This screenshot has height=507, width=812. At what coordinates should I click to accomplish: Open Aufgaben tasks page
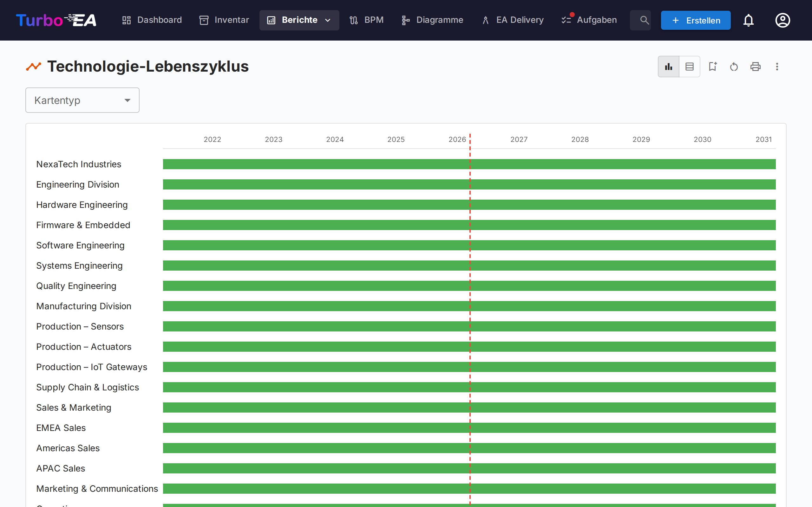[590, 20]
